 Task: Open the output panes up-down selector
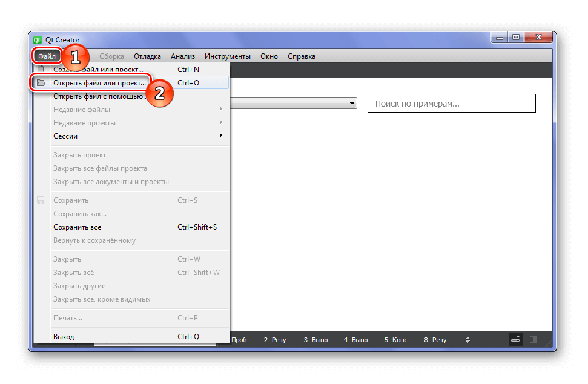tap(467, 340)
